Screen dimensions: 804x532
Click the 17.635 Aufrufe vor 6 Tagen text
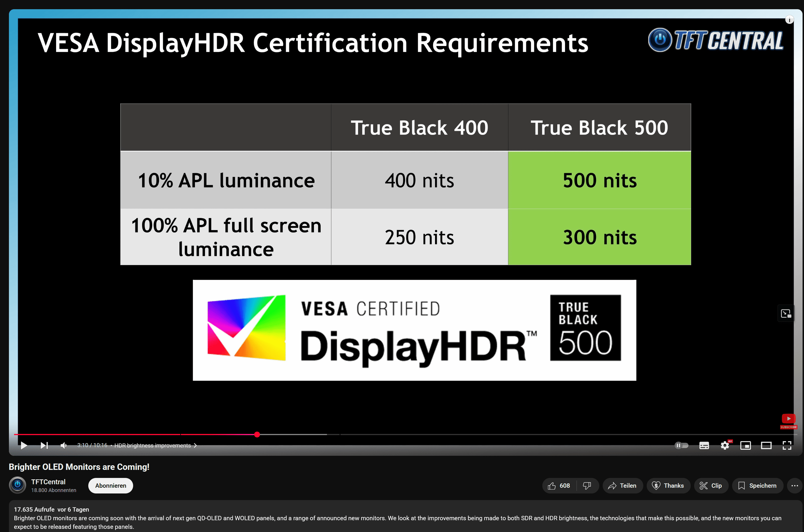coord(51,509)
